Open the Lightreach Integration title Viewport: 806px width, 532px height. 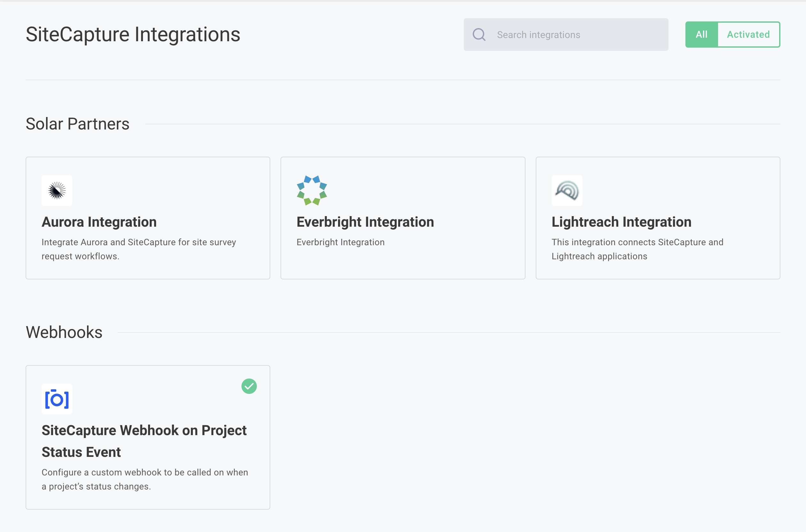tap(621, 222)
